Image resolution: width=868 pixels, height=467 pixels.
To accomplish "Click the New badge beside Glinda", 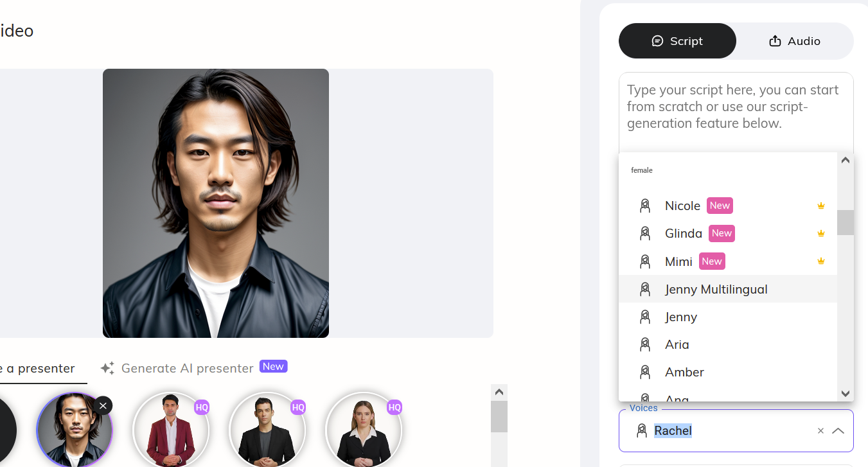I will click(x=722, y=233).
